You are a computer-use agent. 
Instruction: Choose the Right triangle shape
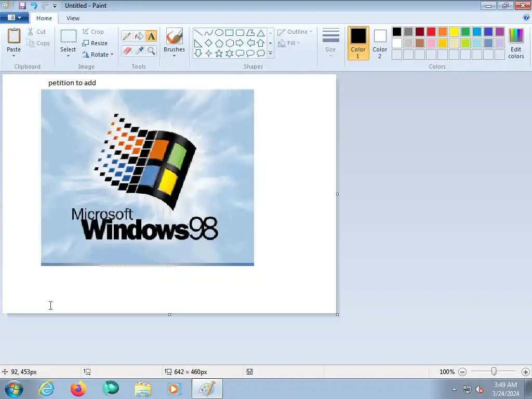coord(198,43)
